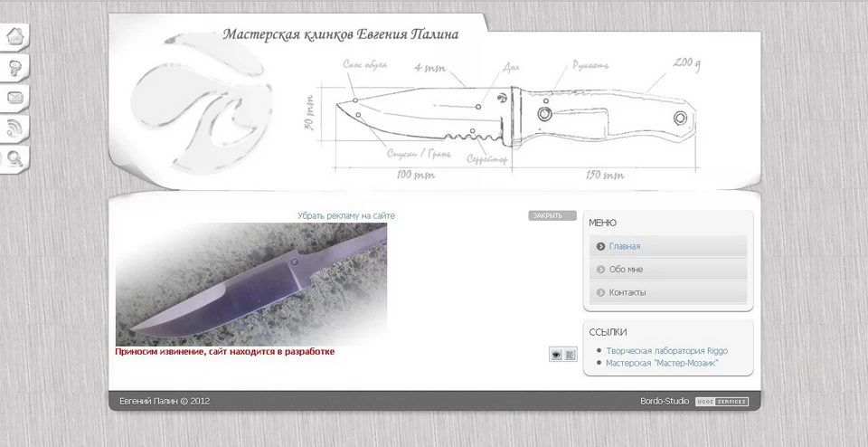Image resolution: width=868 pixels, height=447 pixels.
Task: Click the Bordo-Studio footer link
Action: coord(665,401)
